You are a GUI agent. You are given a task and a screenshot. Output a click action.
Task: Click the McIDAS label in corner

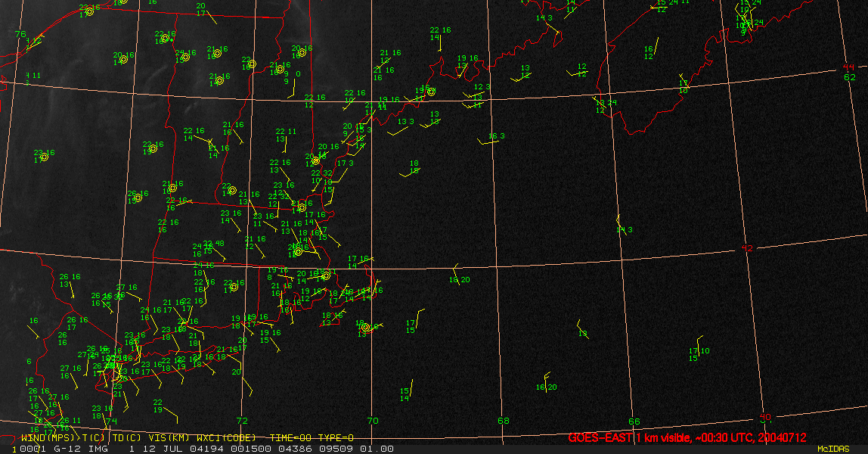[833, 449]
